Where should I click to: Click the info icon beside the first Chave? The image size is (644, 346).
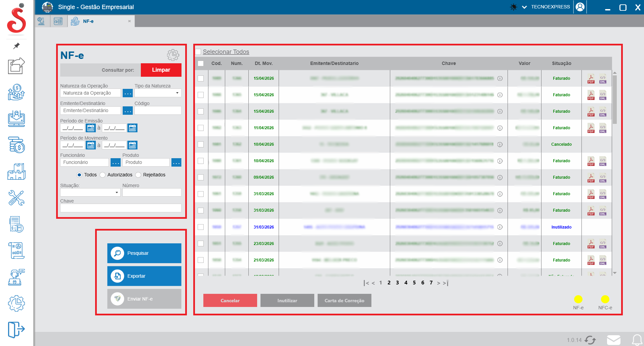pos(500,78)
